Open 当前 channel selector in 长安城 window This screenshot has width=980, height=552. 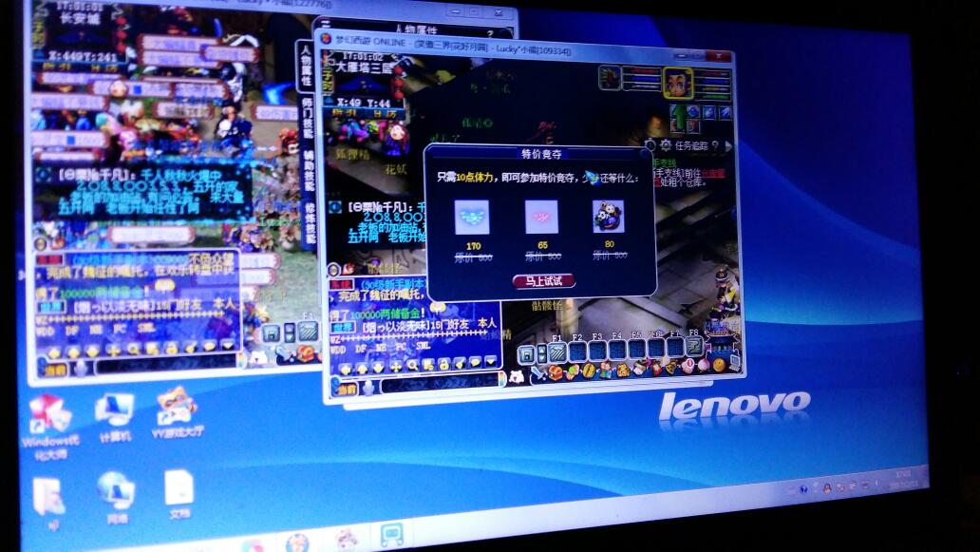click(55, 371)
